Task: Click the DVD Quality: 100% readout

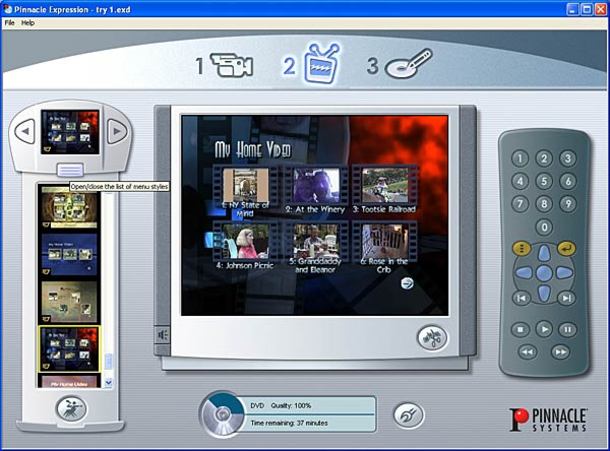Action: (280, 405)
